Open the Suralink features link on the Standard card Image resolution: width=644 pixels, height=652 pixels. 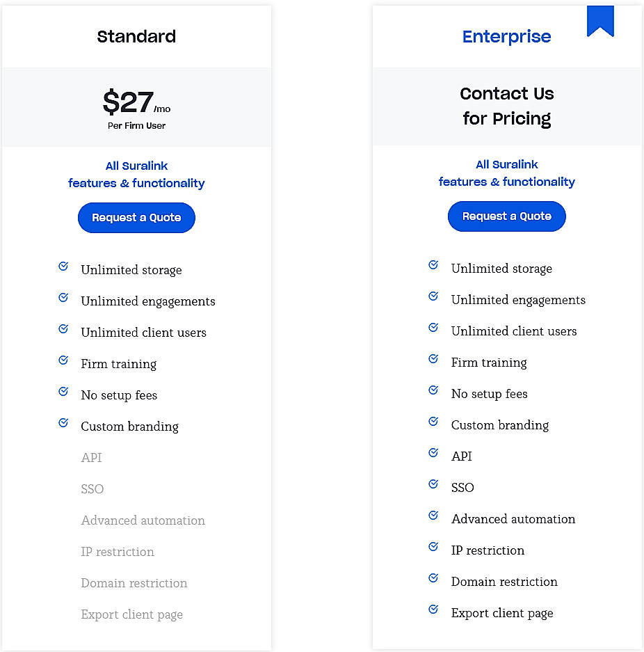click(x=136, y=174)
